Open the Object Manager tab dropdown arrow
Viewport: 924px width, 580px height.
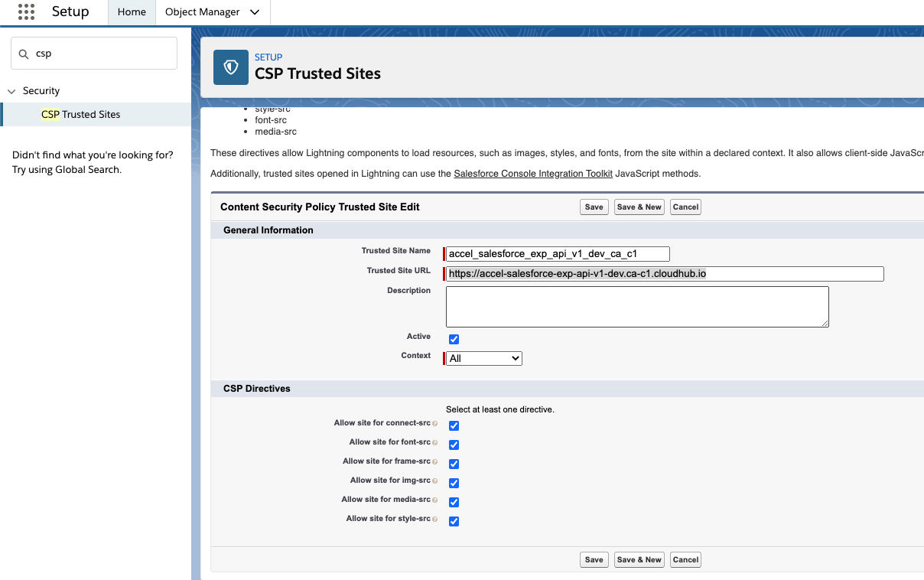click(x=255, y=12)
